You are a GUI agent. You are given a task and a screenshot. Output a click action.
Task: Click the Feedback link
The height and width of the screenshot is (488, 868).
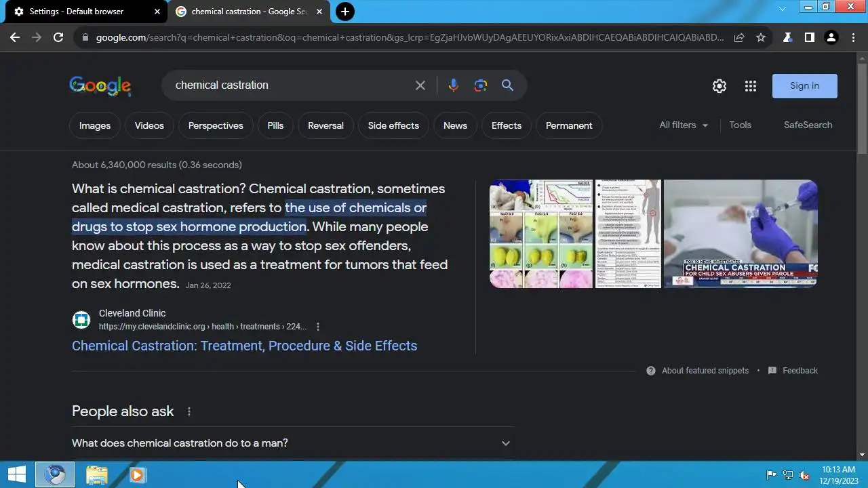point(800,371)
